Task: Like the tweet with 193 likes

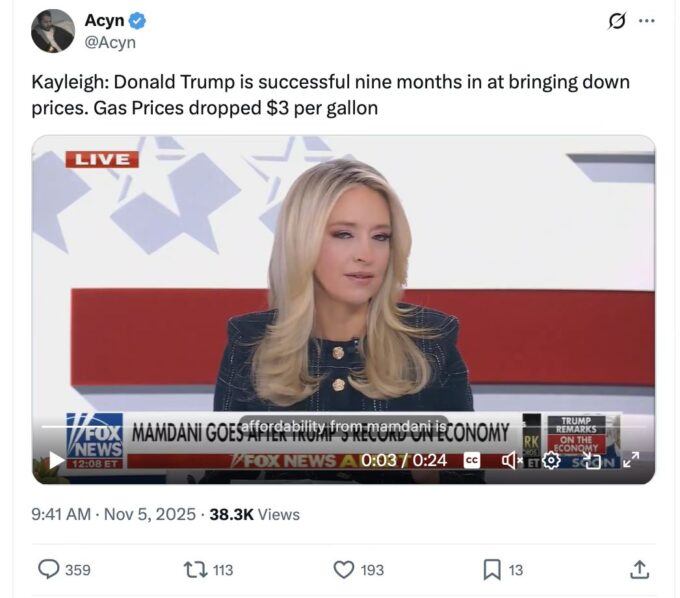Action: (x=359, y=569)
